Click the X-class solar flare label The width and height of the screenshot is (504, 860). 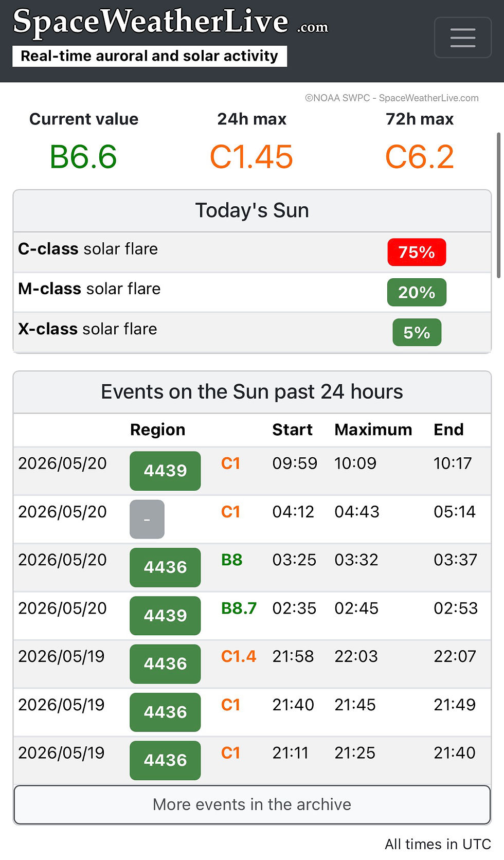tap(87, 329)
